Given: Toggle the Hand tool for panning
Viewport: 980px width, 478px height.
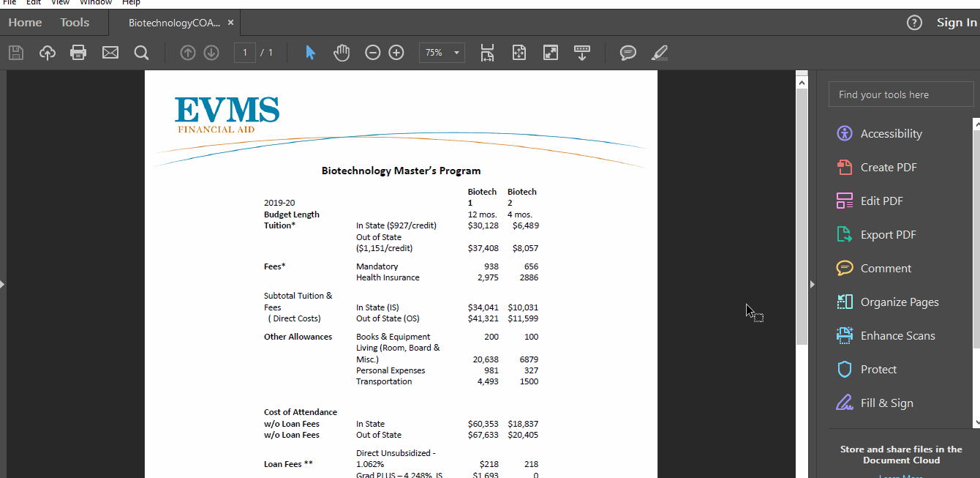Looking at the screenshot, I should click(342, 52).
